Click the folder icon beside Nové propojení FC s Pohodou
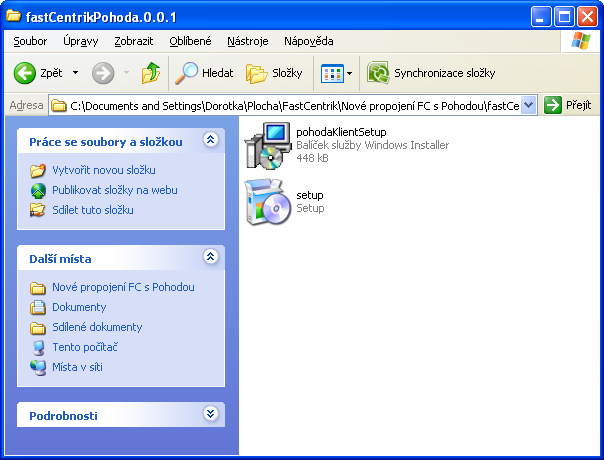604x460 pixels. (38, 288)
